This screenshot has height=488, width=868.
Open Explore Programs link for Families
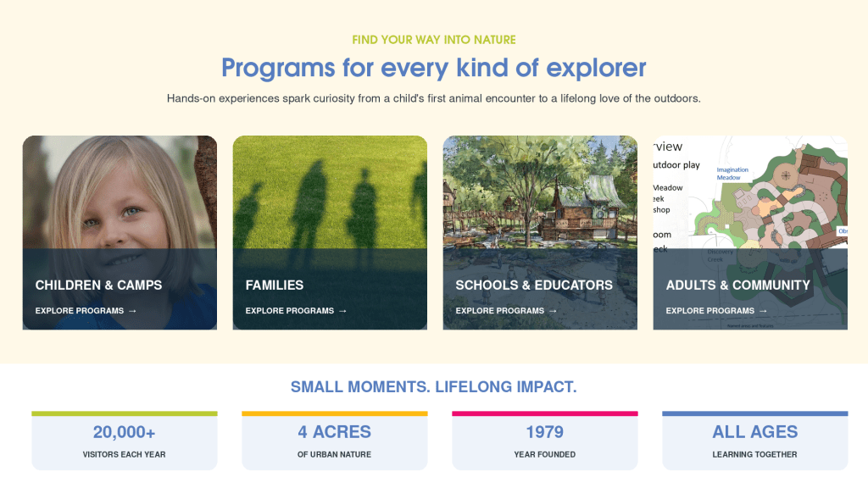click(x=296, y=311)
